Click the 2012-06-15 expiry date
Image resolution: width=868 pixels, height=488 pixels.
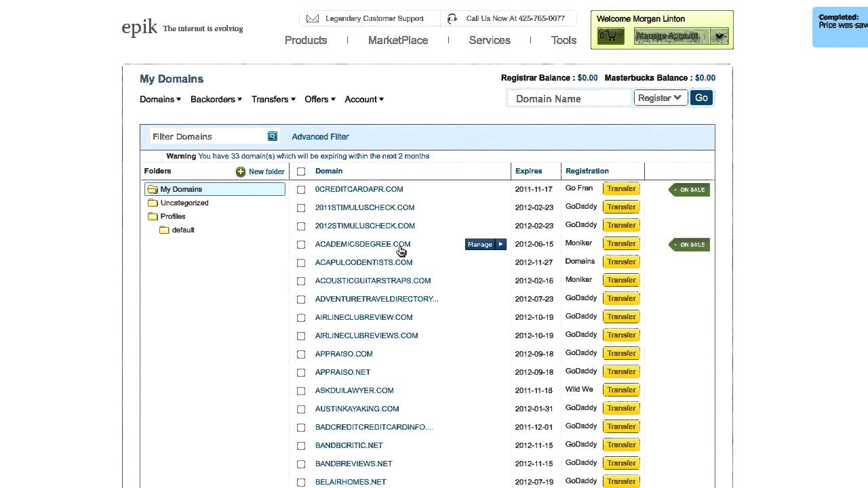pos(534,245)
